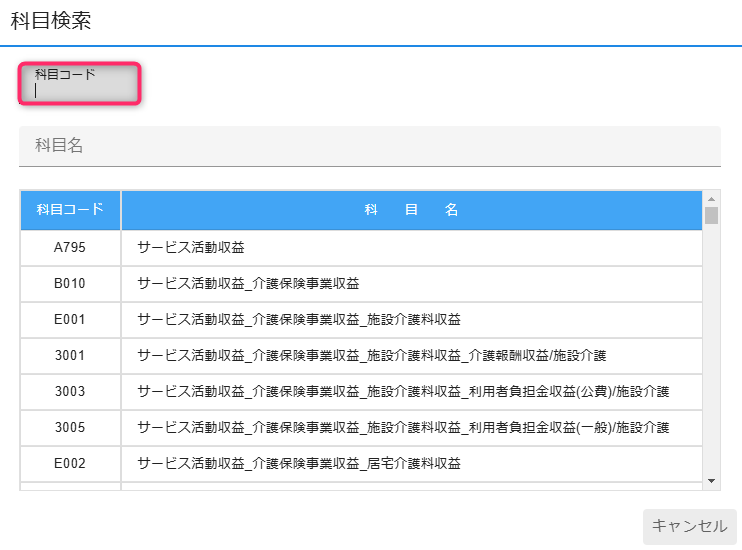Click the キャンセル button

(x=689, y=526)
